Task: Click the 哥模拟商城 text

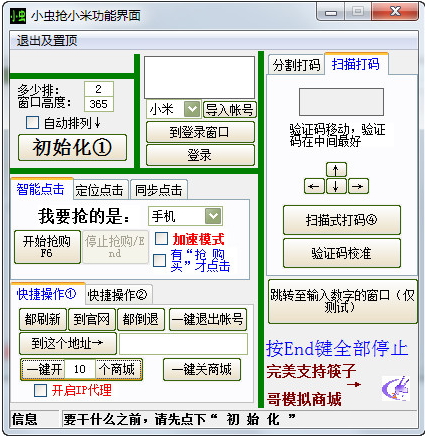Action: click(304, 399)
